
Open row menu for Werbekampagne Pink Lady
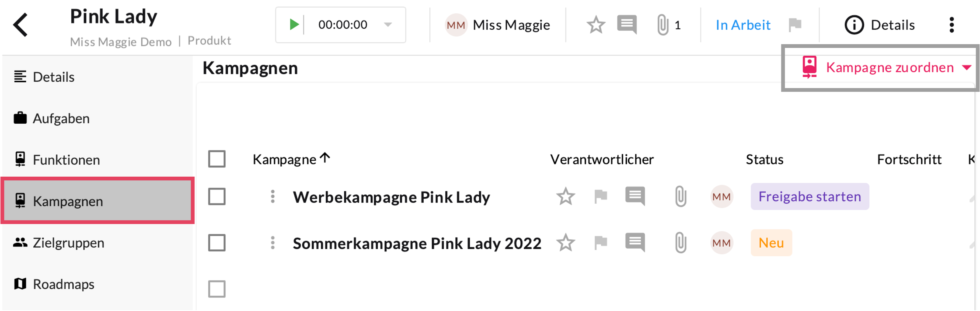[x=272, y=197]
